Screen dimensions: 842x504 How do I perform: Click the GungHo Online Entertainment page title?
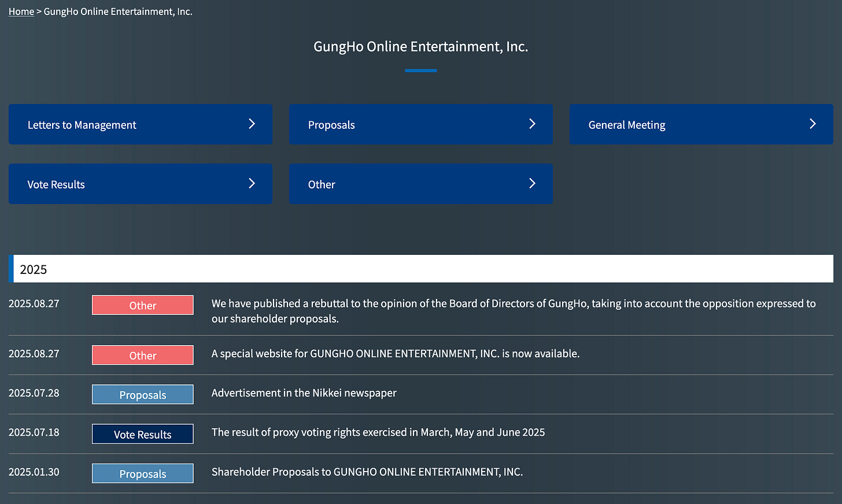[x=421, y=46]
